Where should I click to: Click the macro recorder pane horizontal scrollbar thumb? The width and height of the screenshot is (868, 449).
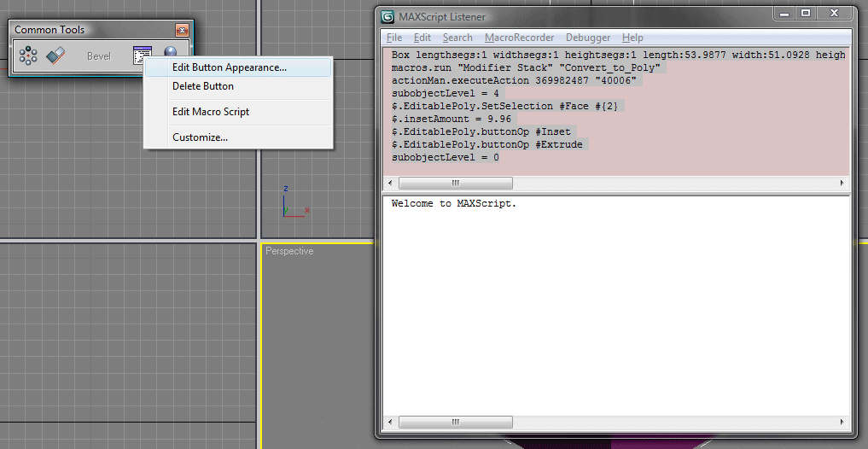[x=456, y=183]
